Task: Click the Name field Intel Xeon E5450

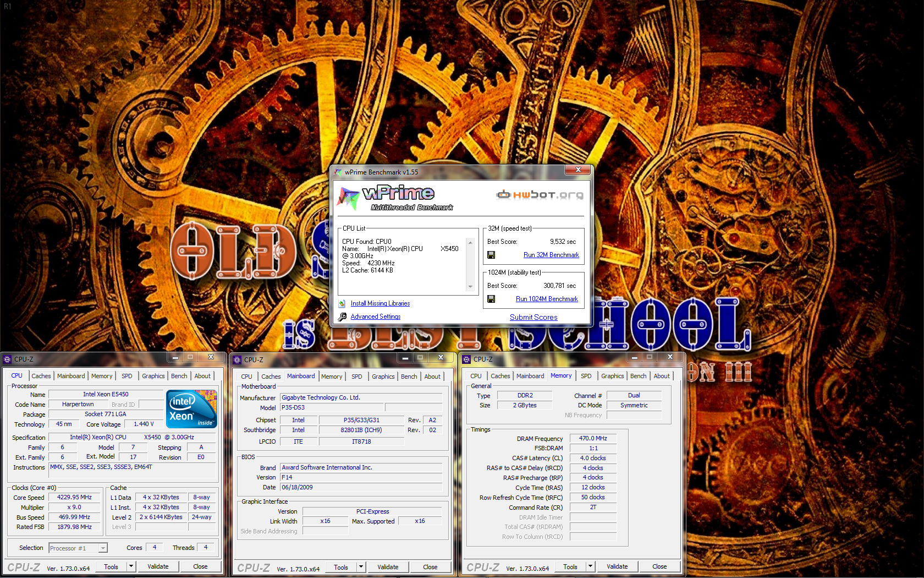Action: (x=106, y=394)
